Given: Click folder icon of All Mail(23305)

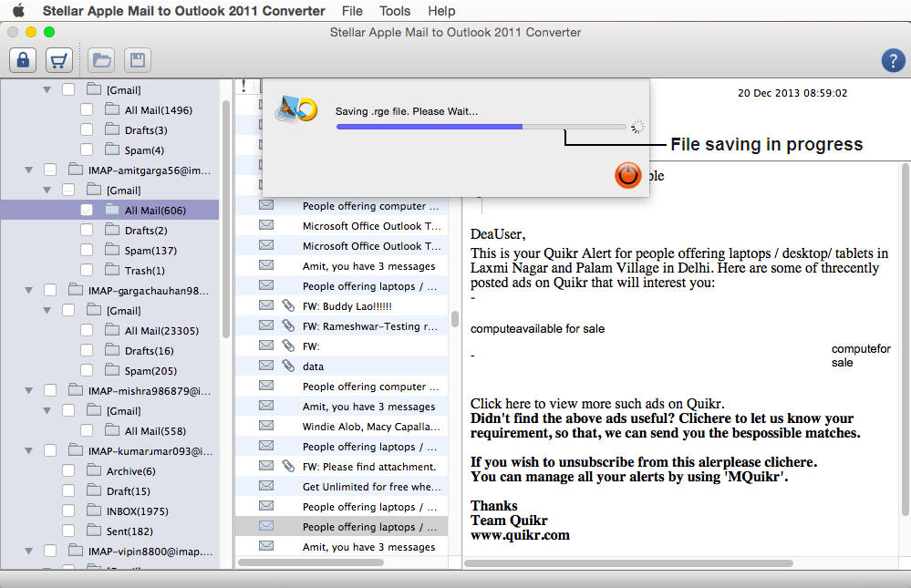Looking at the screenshot, I should click(x=112, y=329).
